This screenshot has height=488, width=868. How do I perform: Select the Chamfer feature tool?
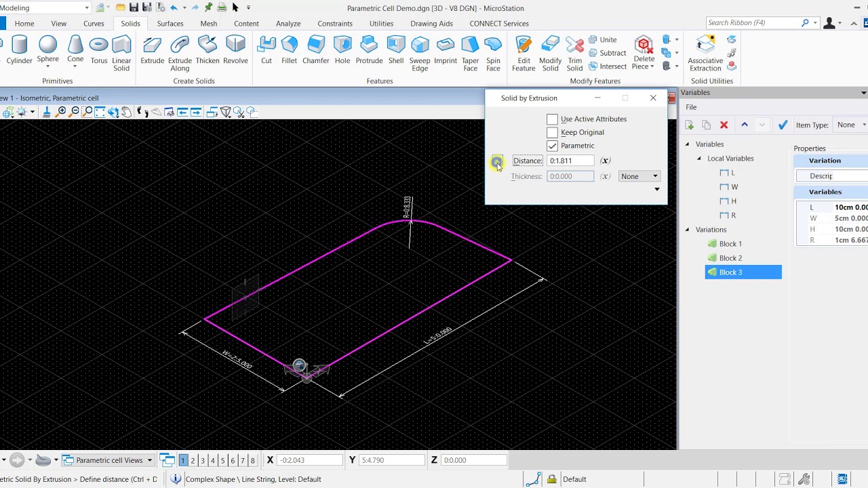pos(316,52)
